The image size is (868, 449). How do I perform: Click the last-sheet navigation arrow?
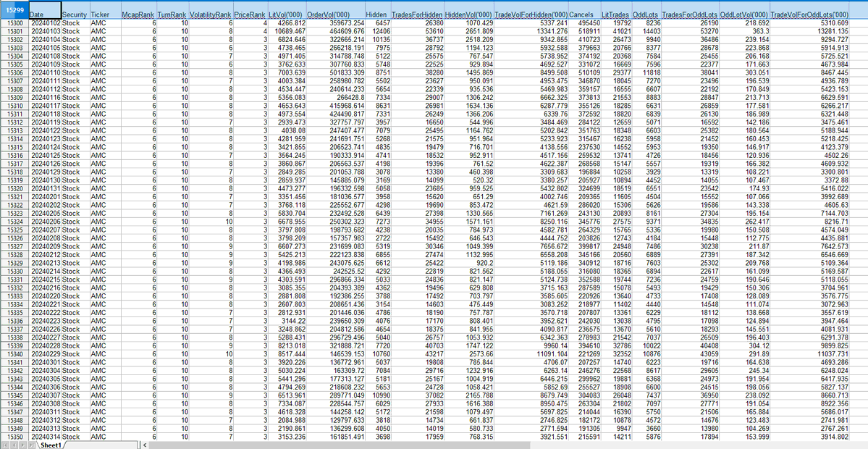pyautogui.click(x=31, y=444)
